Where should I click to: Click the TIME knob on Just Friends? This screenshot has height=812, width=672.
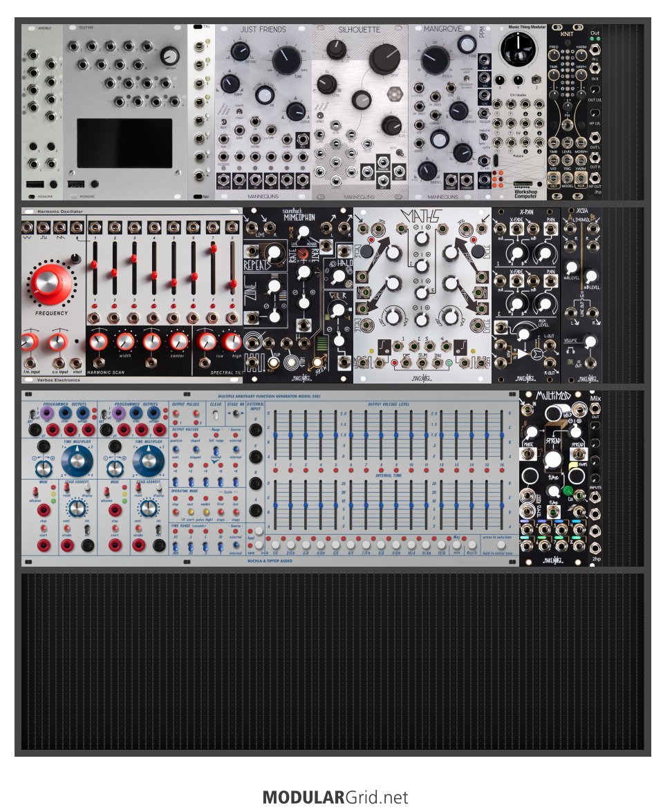tap(286, 61)
